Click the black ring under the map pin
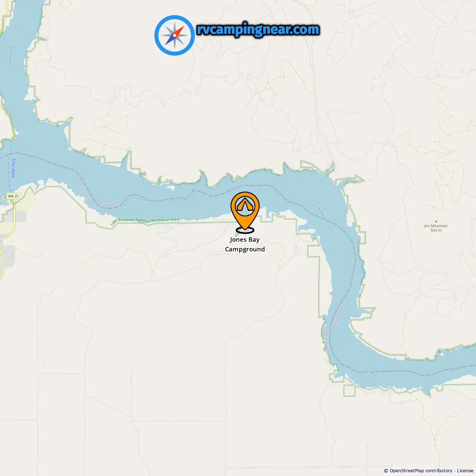The height and width of the screenshot is (476, 476). click(245, 230)
